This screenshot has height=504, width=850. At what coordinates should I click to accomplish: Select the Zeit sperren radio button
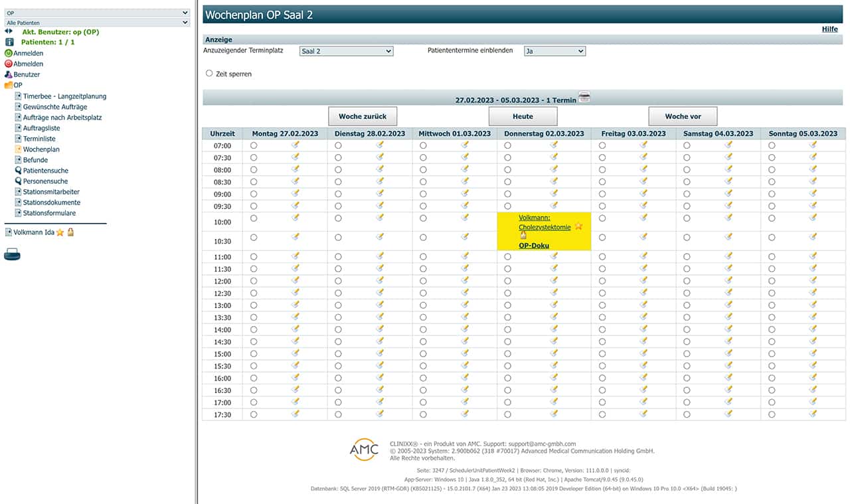(209, 74)
